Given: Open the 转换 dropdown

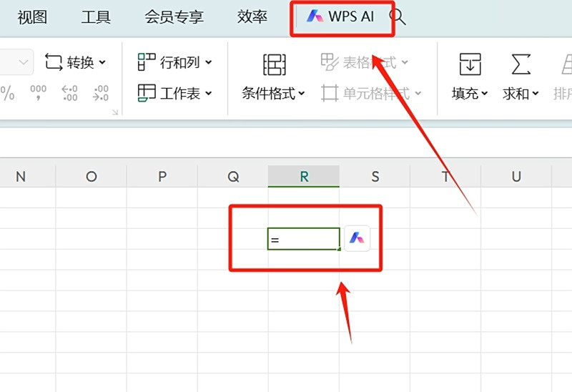Looking at the screenshot, I should [x=76, y=62].
